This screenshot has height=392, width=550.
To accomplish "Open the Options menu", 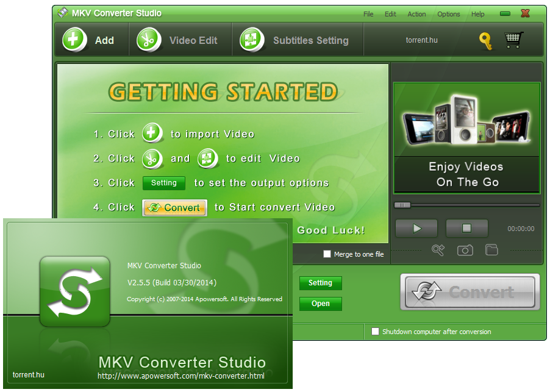I will (x=448, y=13).
